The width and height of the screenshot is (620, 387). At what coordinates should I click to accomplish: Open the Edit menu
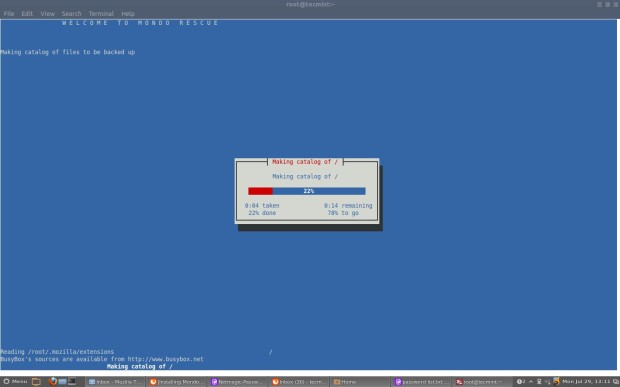[27, 13]
